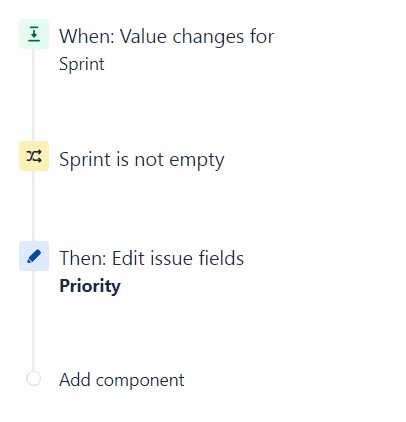Screen dimensions: 406x422
Task: Select the Sprint subtitle under the trigger
Action: coord(82,64)
